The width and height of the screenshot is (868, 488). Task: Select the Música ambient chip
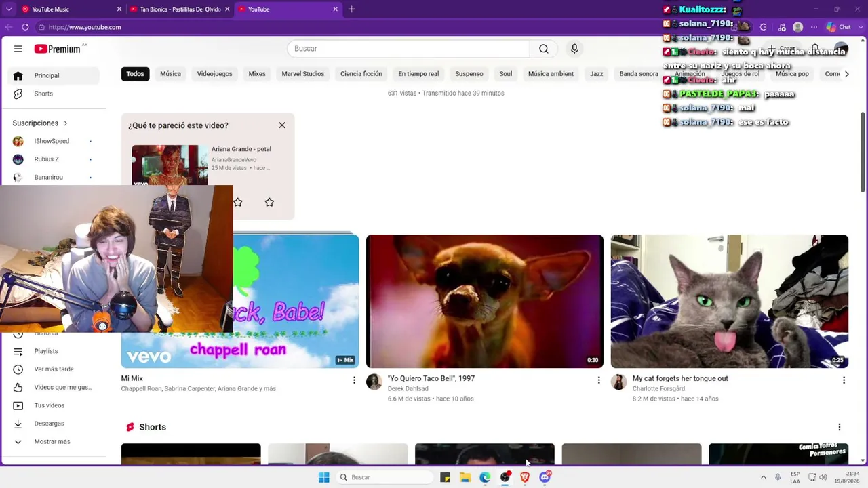551,74
